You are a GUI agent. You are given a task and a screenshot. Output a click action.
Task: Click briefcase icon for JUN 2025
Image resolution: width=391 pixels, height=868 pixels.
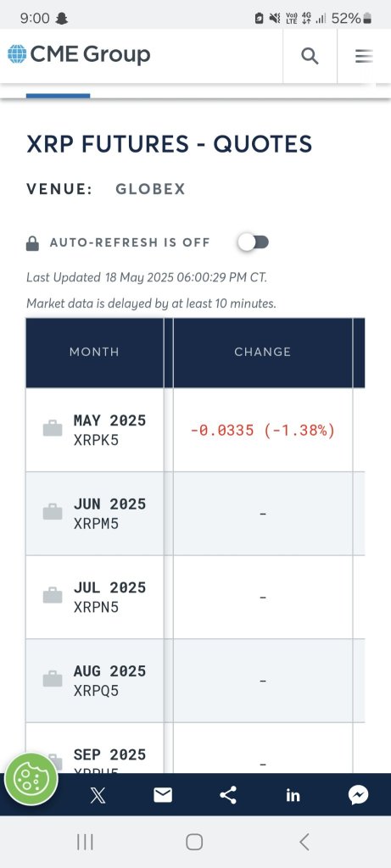click(x=53, y=512)
